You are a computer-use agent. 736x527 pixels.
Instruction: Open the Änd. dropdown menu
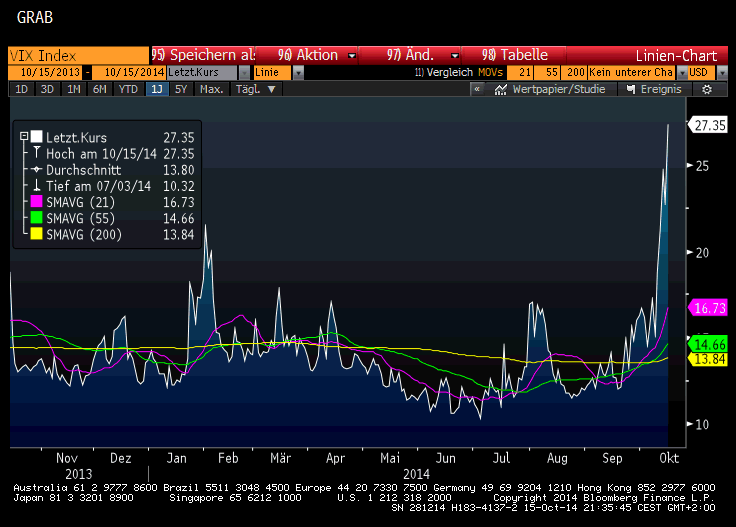454,56
